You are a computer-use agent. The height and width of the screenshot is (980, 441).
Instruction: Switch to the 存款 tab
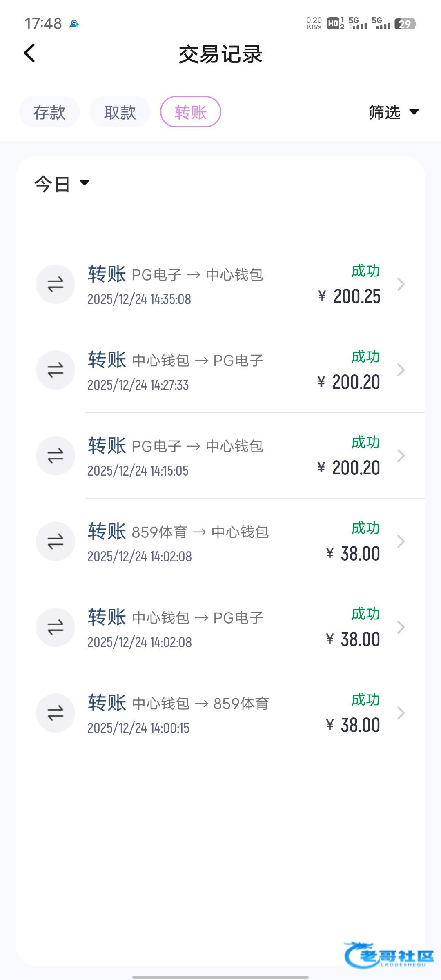[49, 112]
